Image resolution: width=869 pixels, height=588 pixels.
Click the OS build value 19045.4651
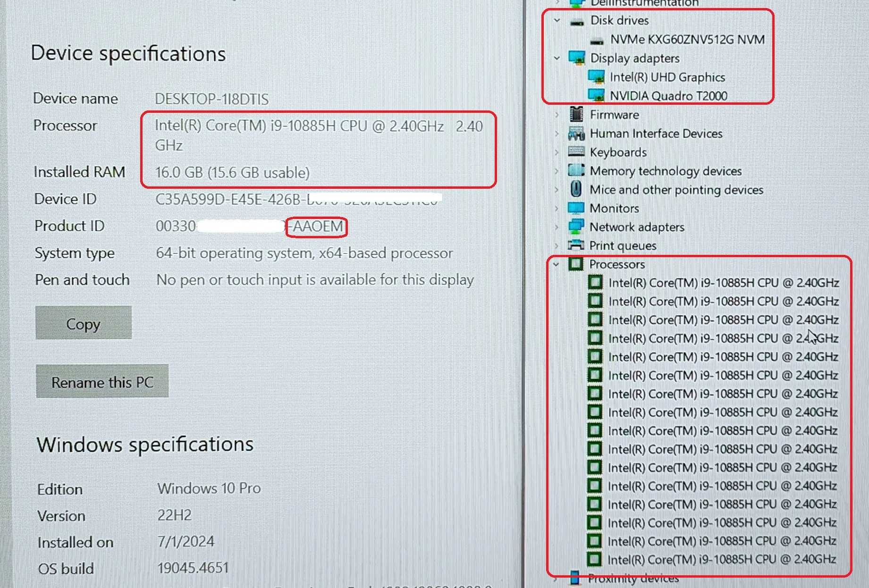point(193,567)
